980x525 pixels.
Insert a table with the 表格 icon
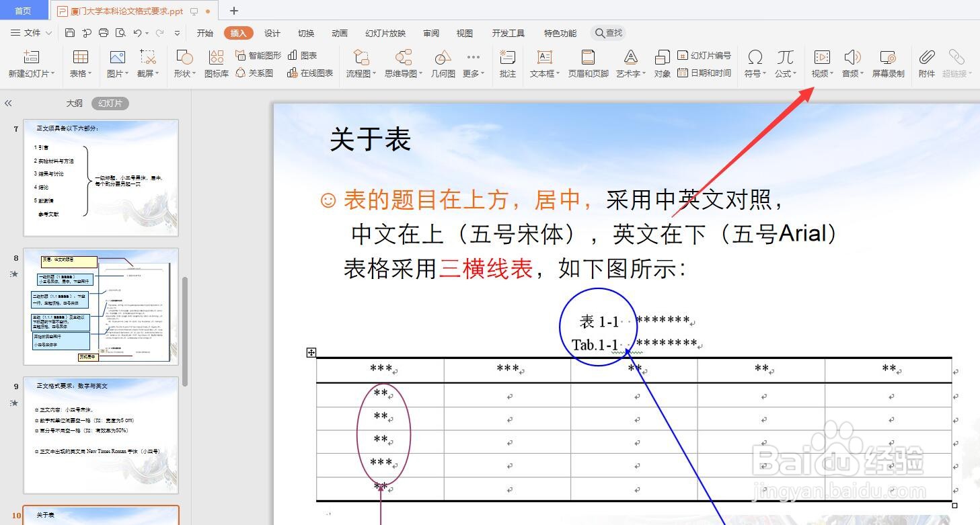click(80, 57)
